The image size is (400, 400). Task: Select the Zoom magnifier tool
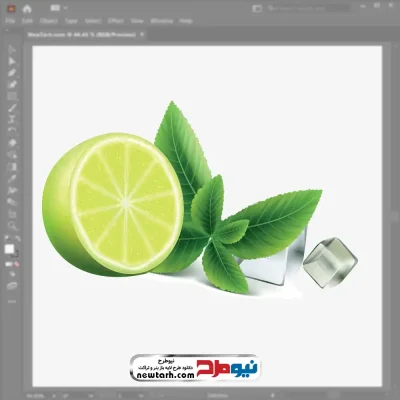(x=13, y=226)
